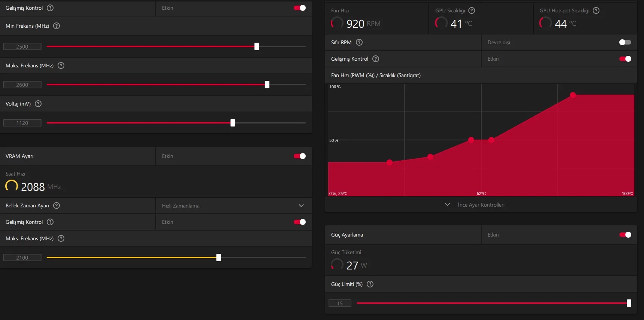
Task: Click the VRAM Ayarı label
Action: point(19,156)
